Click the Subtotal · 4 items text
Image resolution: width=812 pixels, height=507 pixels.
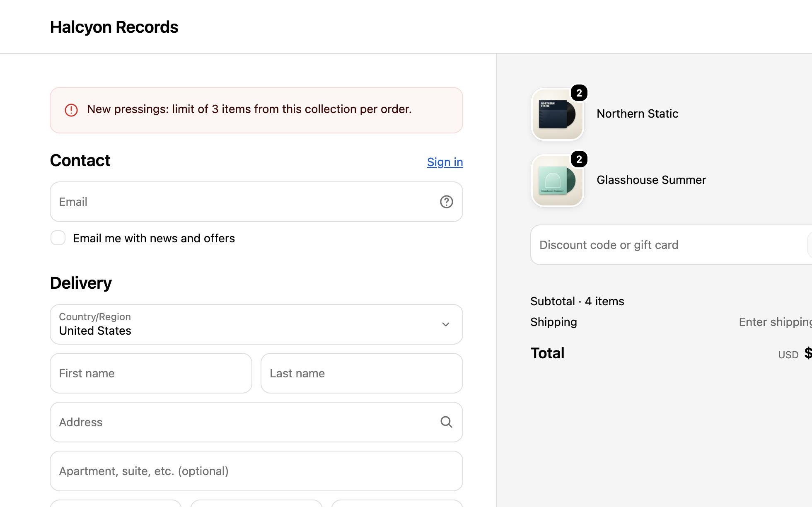click(x=577, y=301)
